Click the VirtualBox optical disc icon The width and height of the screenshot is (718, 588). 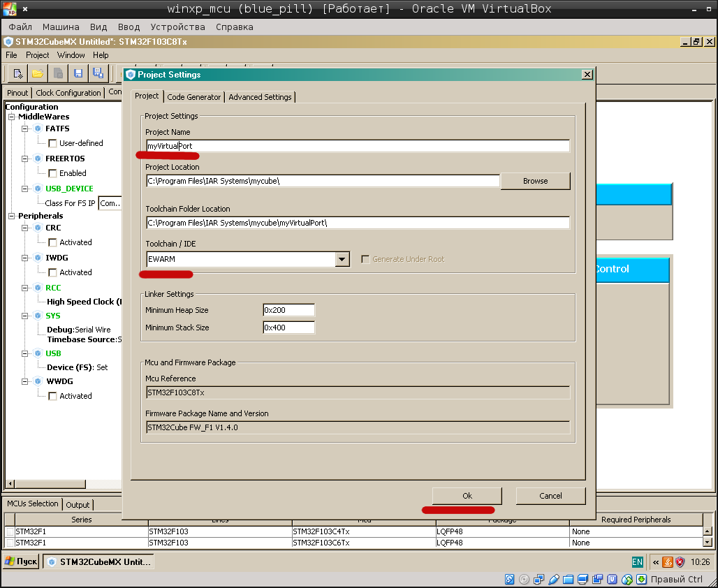pyautogui.click(x=524, y=580)
